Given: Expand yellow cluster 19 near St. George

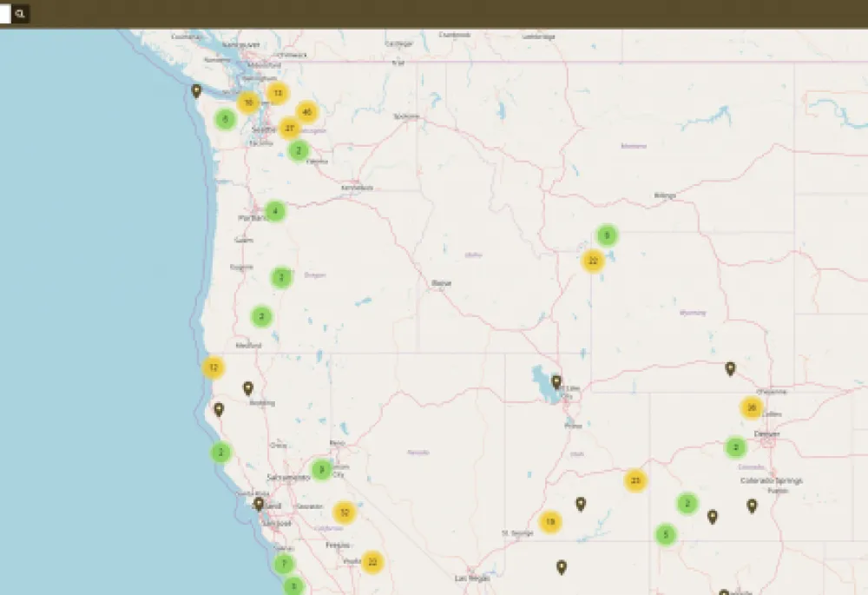Looking at the screenshot, I should coord(550,522).
